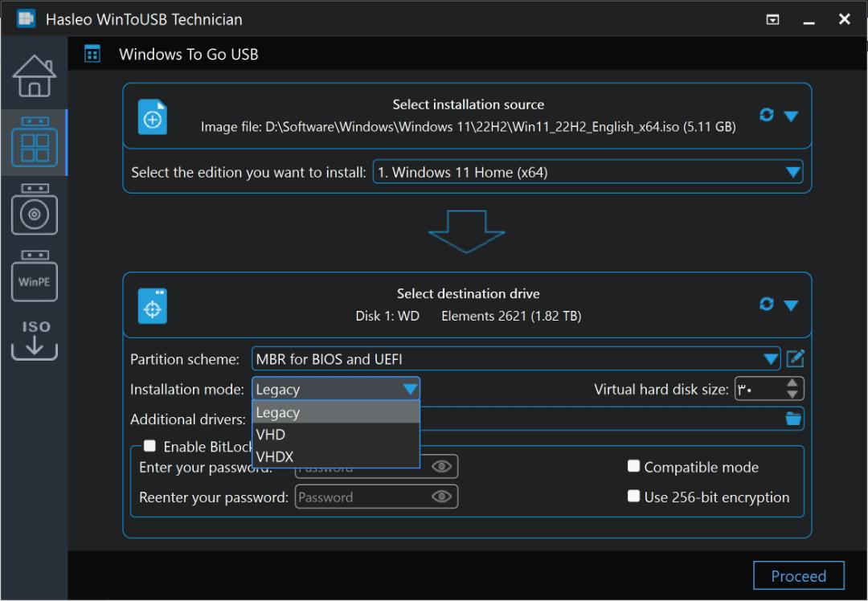Viewport: 868px width, 601px height.
Task: Open the Partition scheme dropdown
Action: tap(770, 358)
